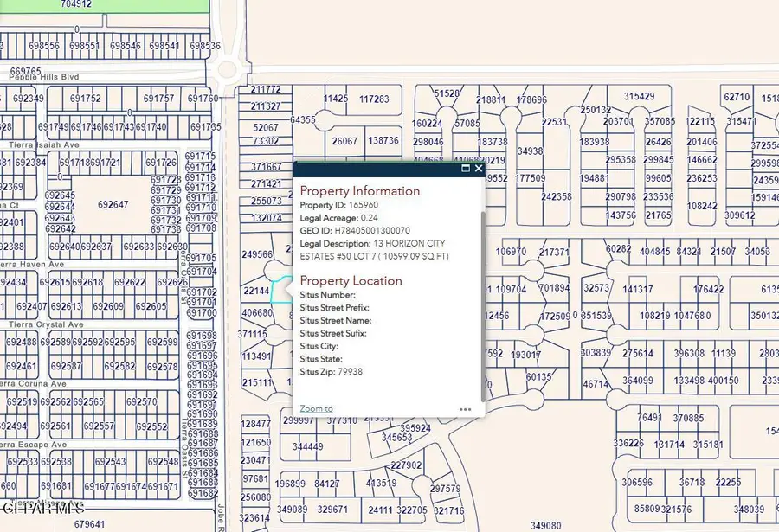Open the popup options via ellipsis icon

[463, 408]
